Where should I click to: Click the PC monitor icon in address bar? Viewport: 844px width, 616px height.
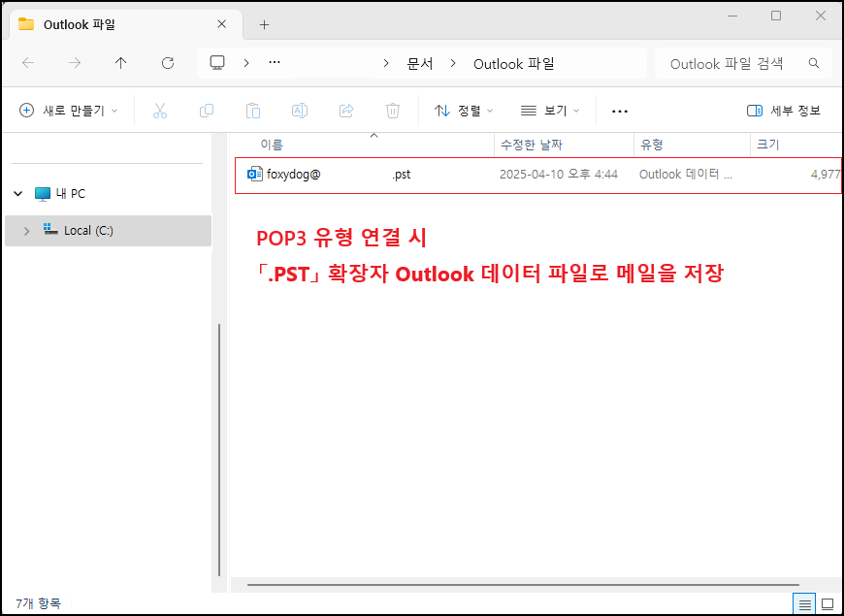(x=217, y=63)
